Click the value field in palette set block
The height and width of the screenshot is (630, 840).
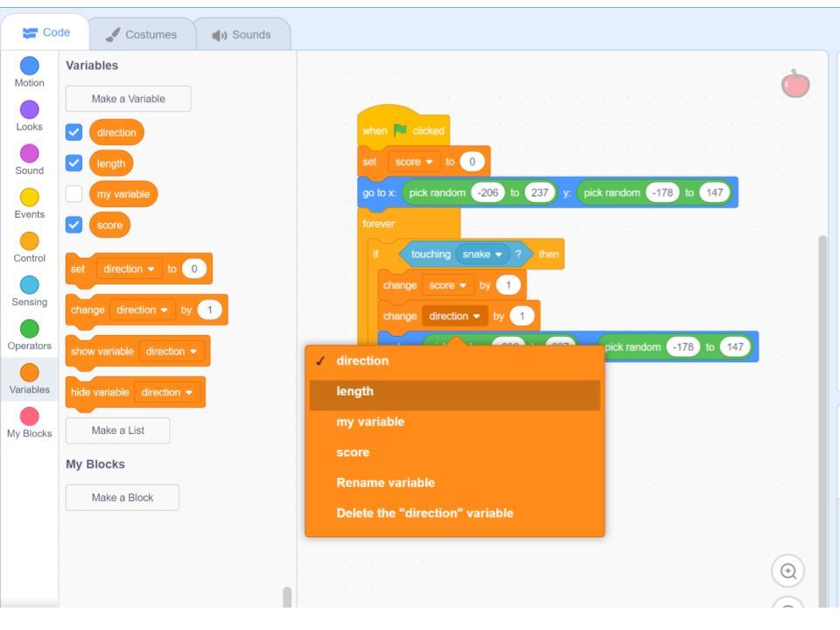(194, 269)
